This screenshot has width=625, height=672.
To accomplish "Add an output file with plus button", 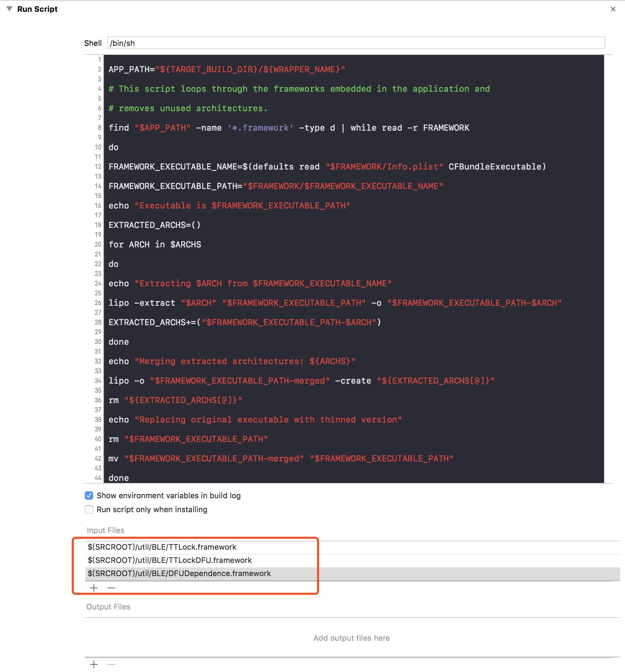I will [94, 664].
